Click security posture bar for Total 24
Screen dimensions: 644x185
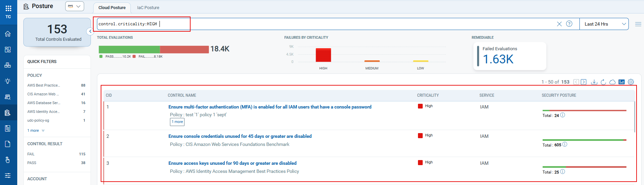tap(585, 111)
